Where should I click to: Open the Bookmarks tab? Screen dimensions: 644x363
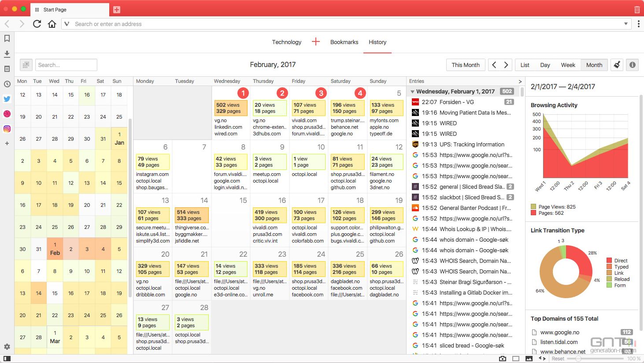(344, 42)
